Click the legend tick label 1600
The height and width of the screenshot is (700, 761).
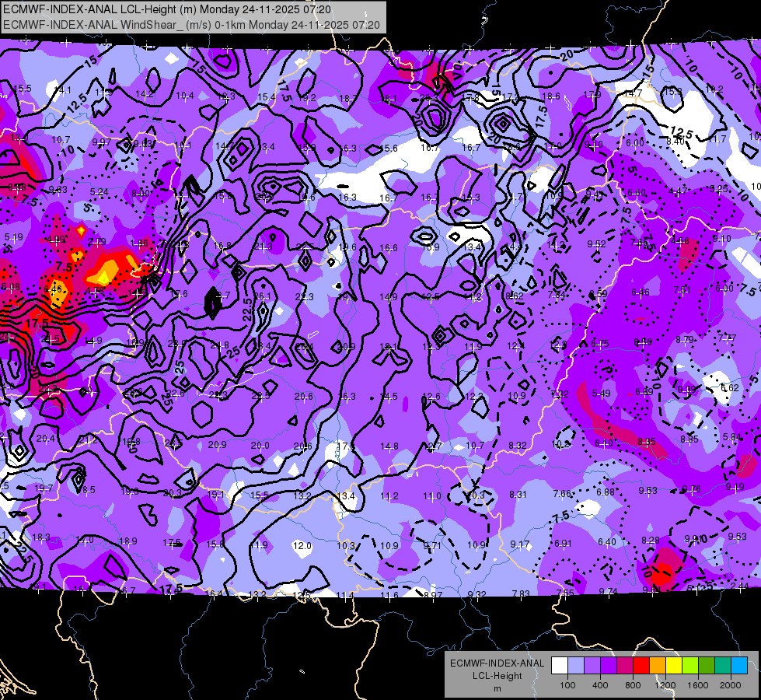698,685
